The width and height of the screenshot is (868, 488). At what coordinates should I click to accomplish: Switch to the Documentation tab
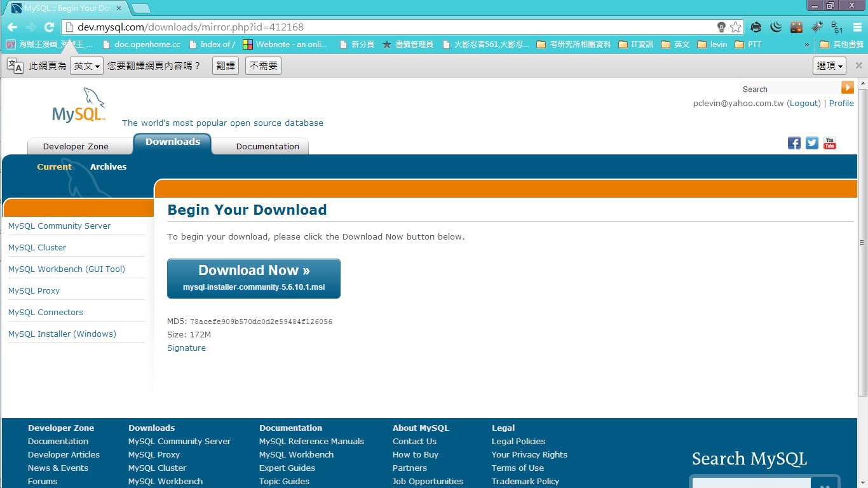(x=268, y=146)
